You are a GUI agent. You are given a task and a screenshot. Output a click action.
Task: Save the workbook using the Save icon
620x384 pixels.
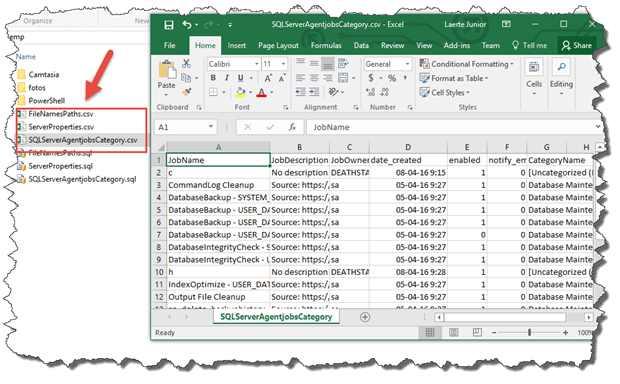click(x=169, y=25)
